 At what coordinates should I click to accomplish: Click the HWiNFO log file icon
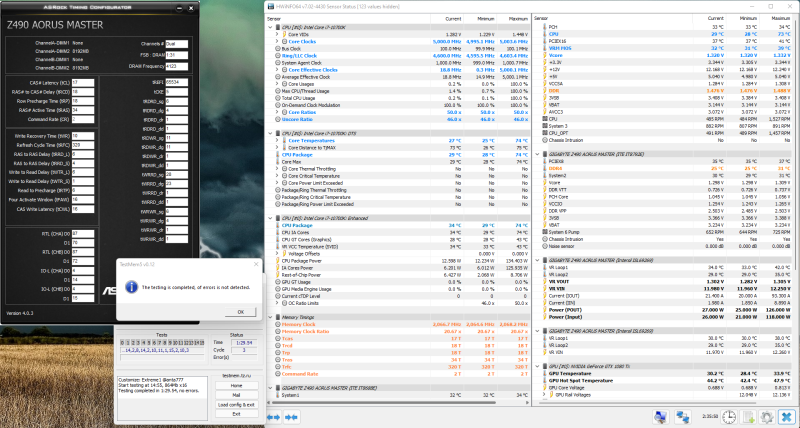[x=748, y=417]
